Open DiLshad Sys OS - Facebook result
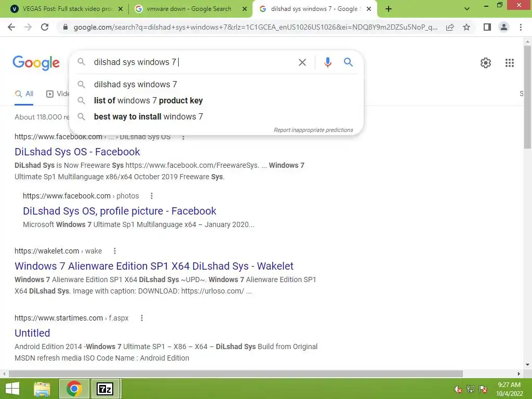The width and height of the screenshot is (532, 399). tap(77, 152)
